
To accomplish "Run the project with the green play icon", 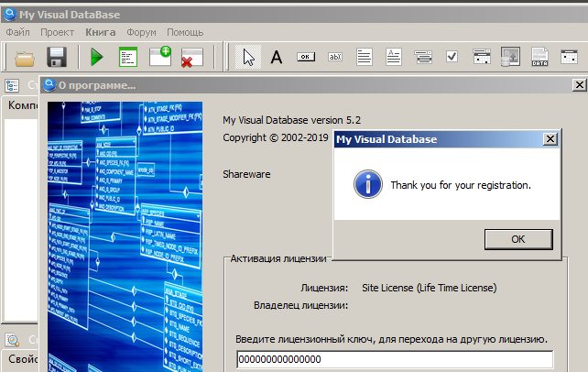I will [97, 58].
